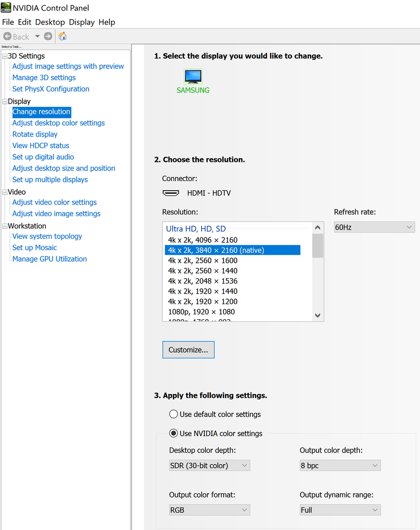Open the Help menu

point(107,22)
